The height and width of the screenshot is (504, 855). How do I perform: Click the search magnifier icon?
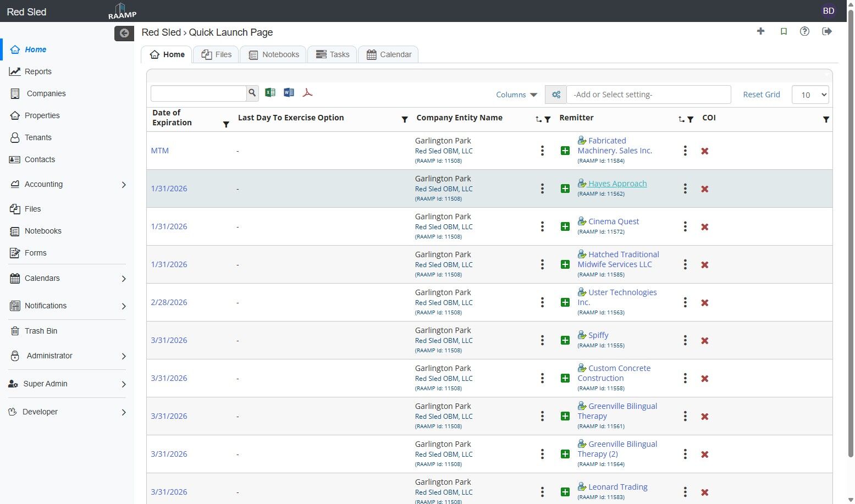coord(252,93)
